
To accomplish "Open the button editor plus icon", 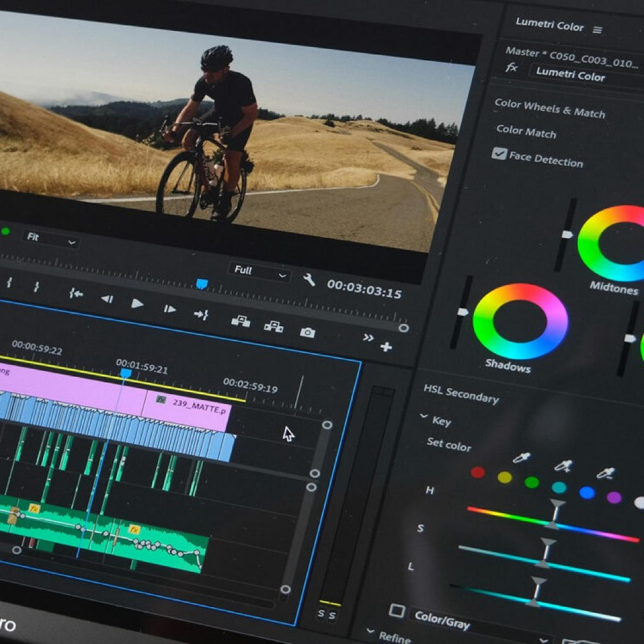I will click(386, 347).
